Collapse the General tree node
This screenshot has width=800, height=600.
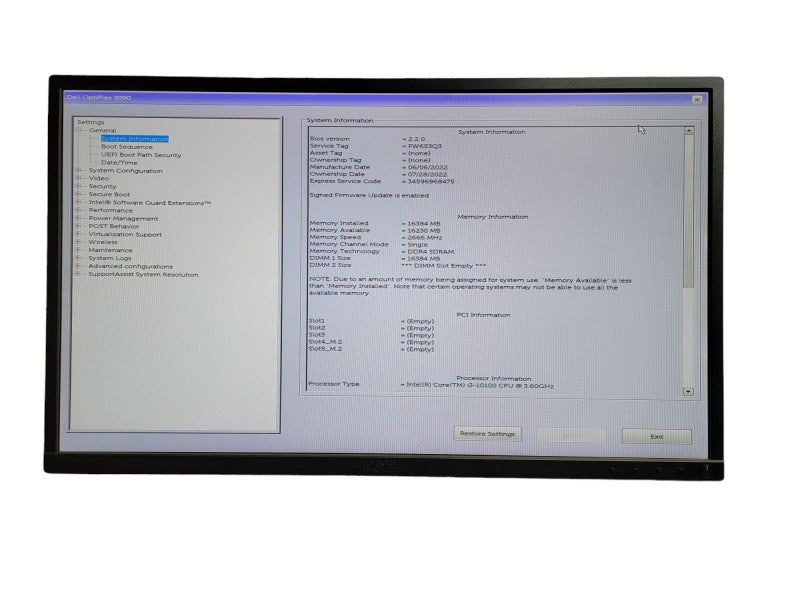pyautogui.click(x=80, y=131)
